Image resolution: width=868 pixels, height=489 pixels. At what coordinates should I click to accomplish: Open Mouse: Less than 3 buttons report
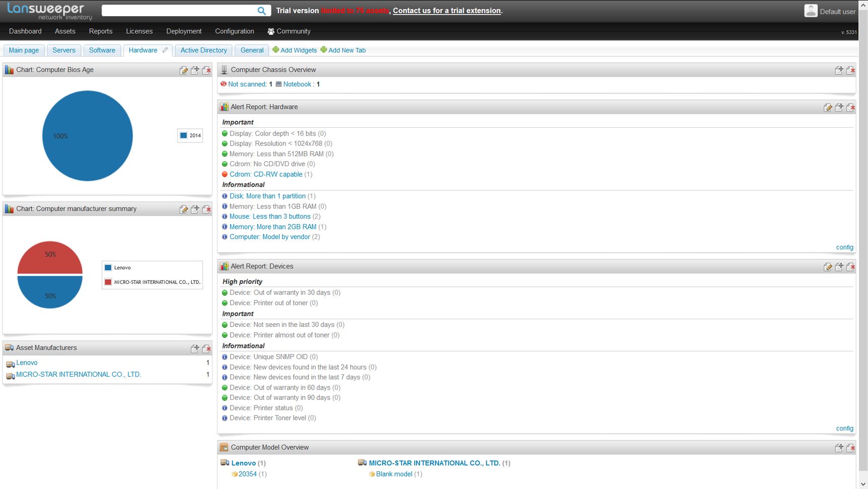coord(270,216)
